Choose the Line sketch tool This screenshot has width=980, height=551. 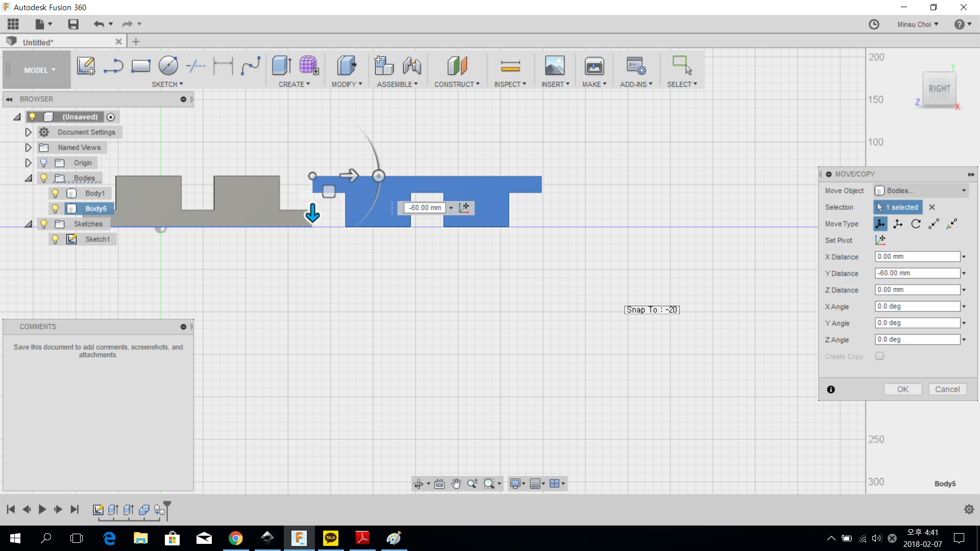(x=113, y=66)
